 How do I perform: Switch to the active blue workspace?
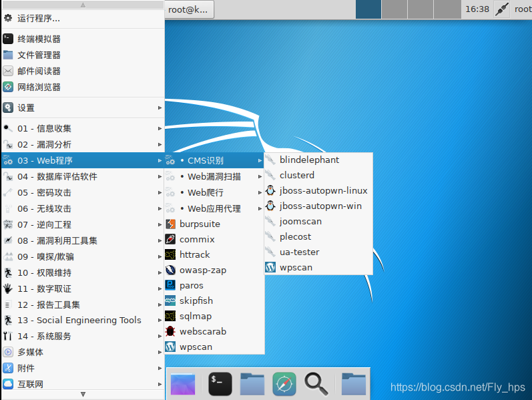368,9
